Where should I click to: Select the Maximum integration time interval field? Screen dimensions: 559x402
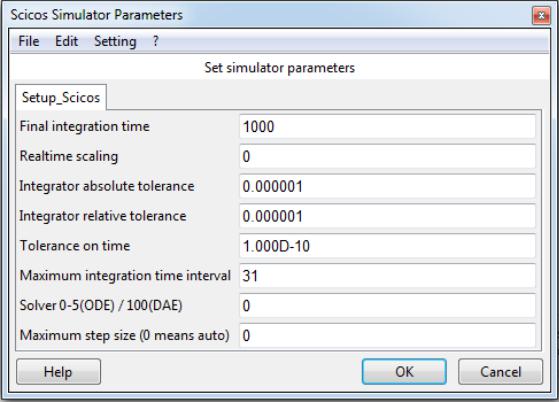(x=387, y=276)
